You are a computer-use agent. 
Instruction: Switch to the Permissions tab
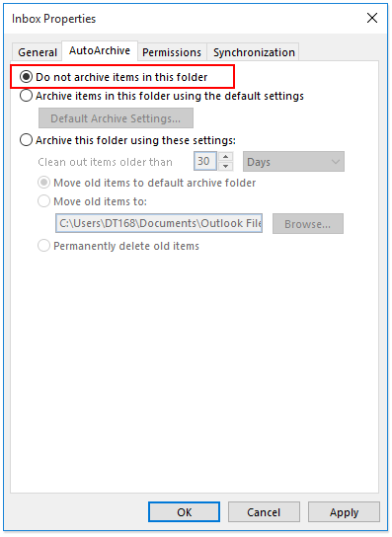point(172,52)
